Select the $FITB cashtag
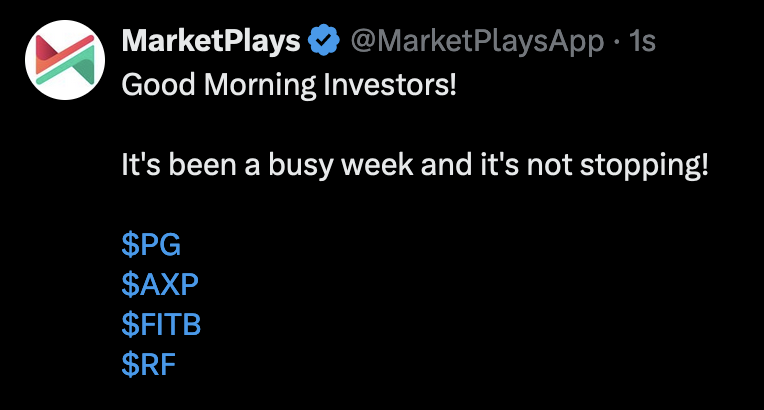The height and width of the screenshot is (410, 764). click(167, 325)
